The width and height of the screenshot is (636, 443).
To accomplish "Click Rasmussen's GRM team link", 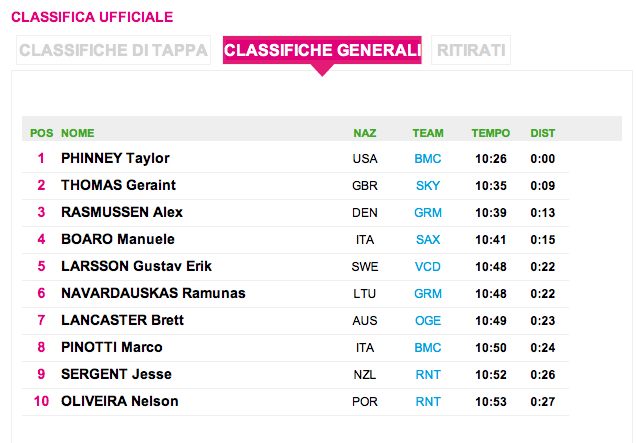I will pos(427,213).
